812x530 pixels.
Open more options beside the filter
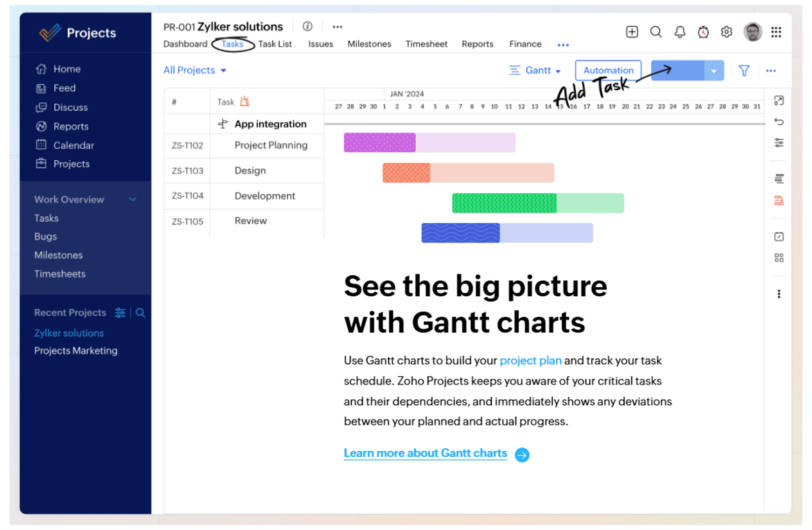coord(771,70)
